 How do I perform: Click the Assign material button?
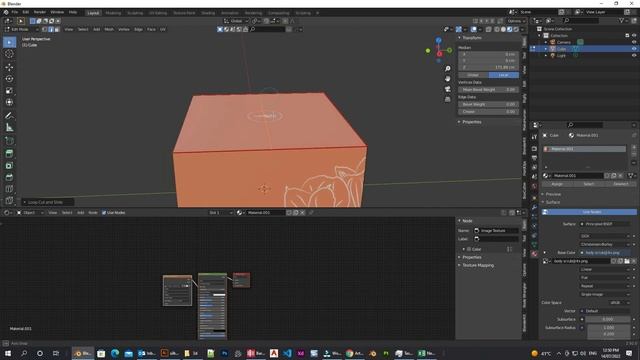click(x=557, y=184)
